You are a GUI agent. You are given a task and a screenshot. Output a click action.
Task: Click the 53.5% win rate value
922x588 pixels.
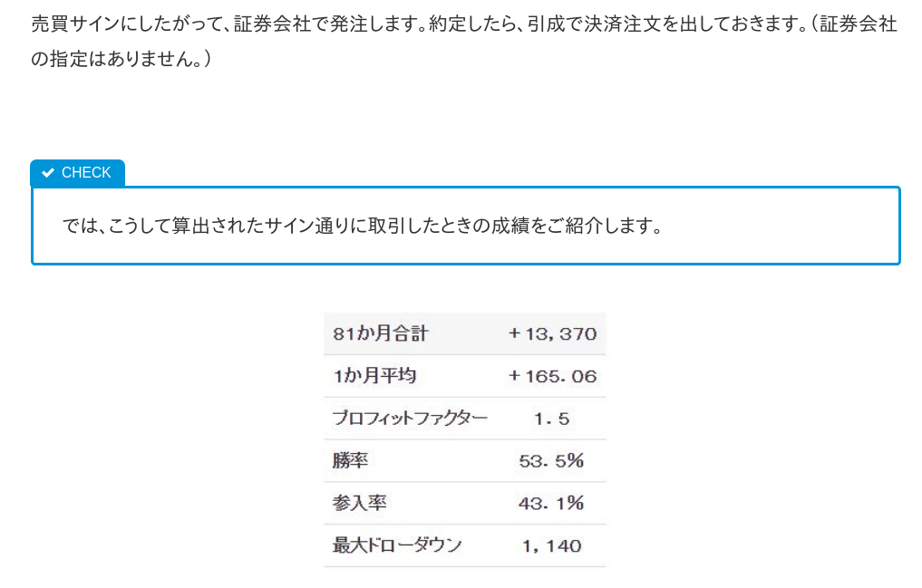(x=551, y=461)
